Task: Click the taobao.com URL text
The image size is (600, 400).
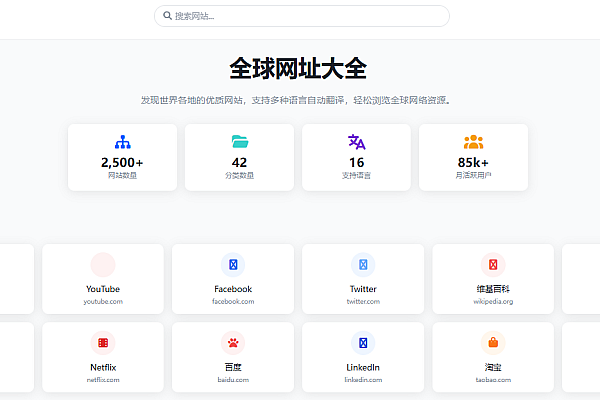Action: [x=493, y=380]
